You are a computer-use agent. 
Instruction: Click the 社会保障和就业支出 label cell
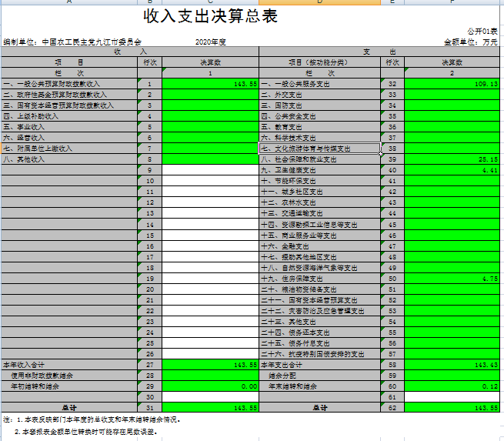319,159
